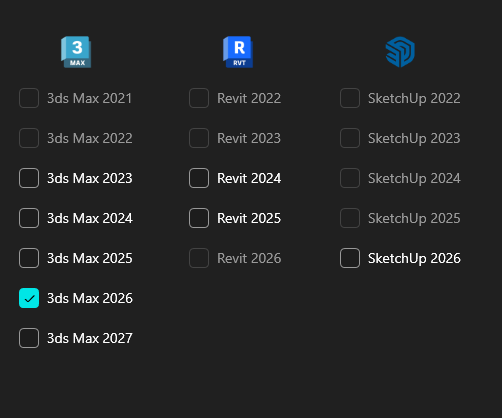Viewport: 502px width, 418px height.
Task: Select the Revit 2023 checkbox
Action: click(199, 138)
